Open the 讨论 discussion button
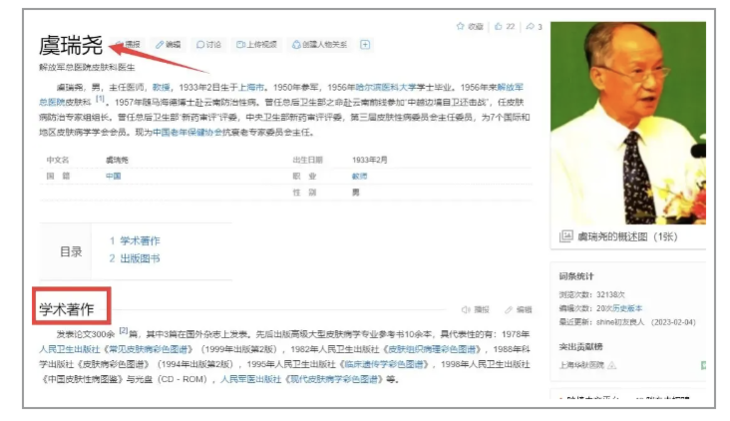The image size is (730, 421). [x=209, y=44]
